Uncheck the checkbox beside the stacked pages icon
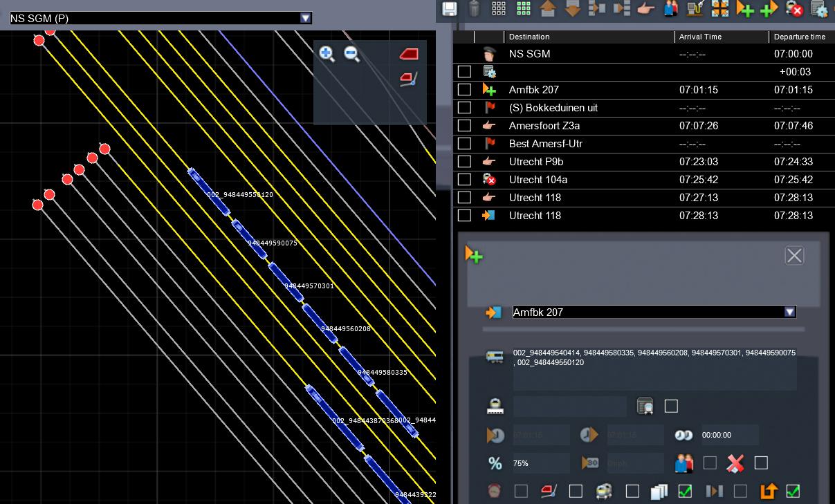This screenshot has height=504, width=835. [685, 491]
